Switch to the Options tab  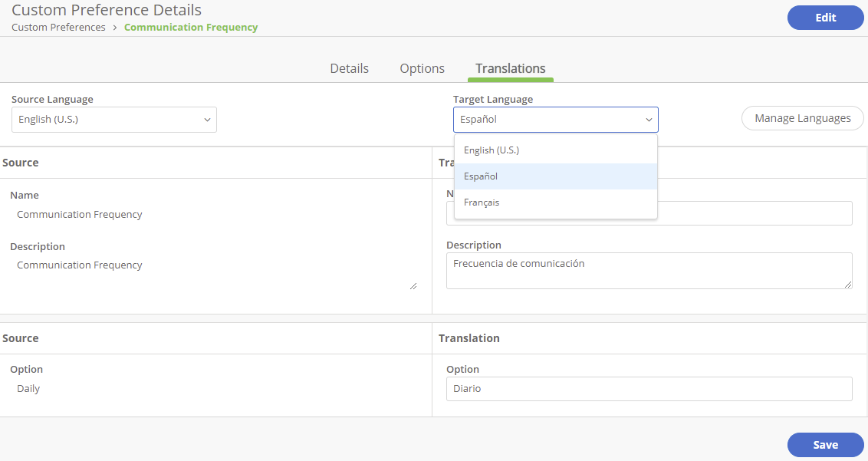(422, 68)
